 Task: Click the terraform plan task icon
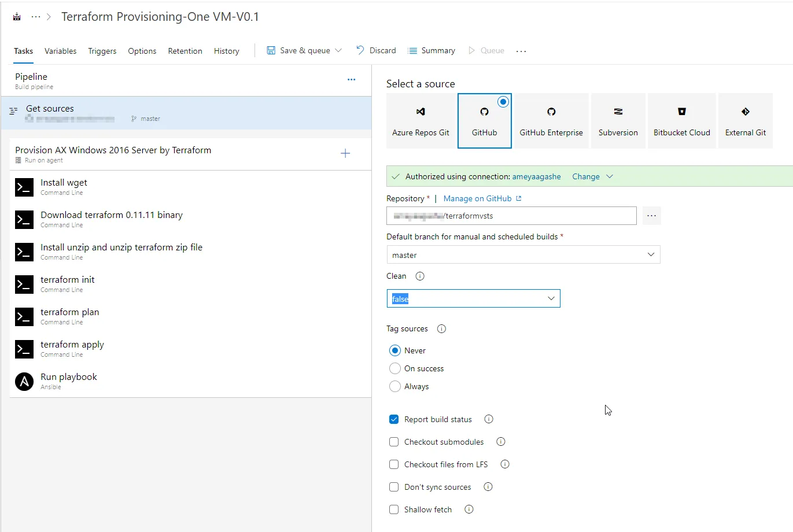[24, 316]
